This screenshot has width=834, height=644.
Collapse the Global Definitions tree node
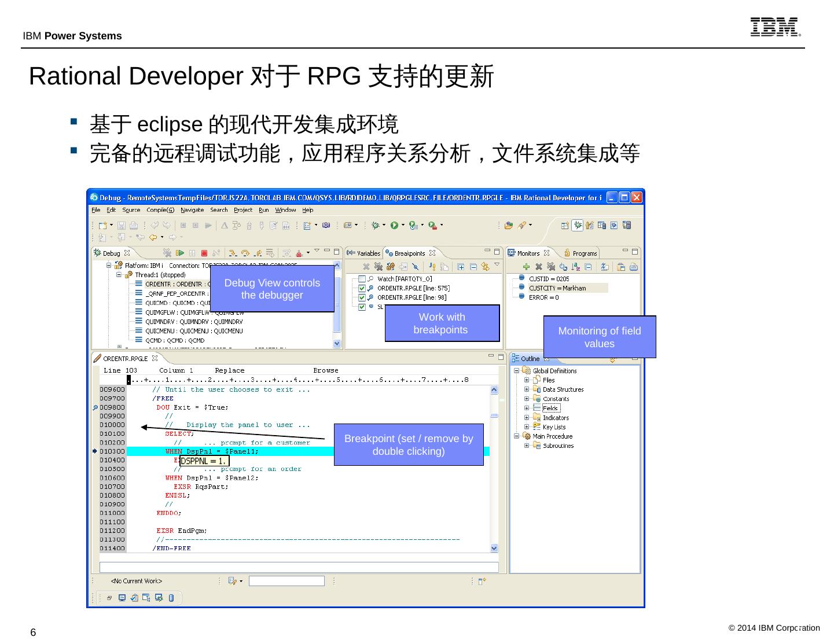tap(516, 371)
